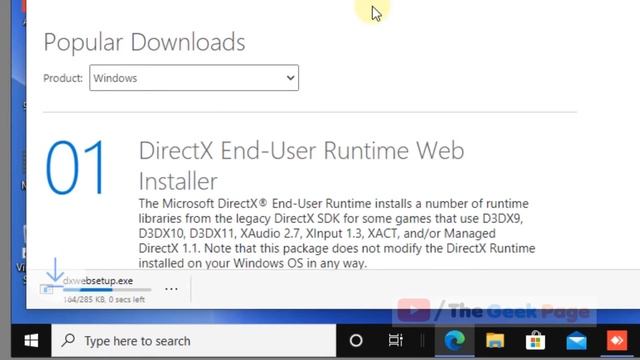Open the dxwebsetup.exe download item
Viewport: 640px width, 360px height.
click(98, 281)
